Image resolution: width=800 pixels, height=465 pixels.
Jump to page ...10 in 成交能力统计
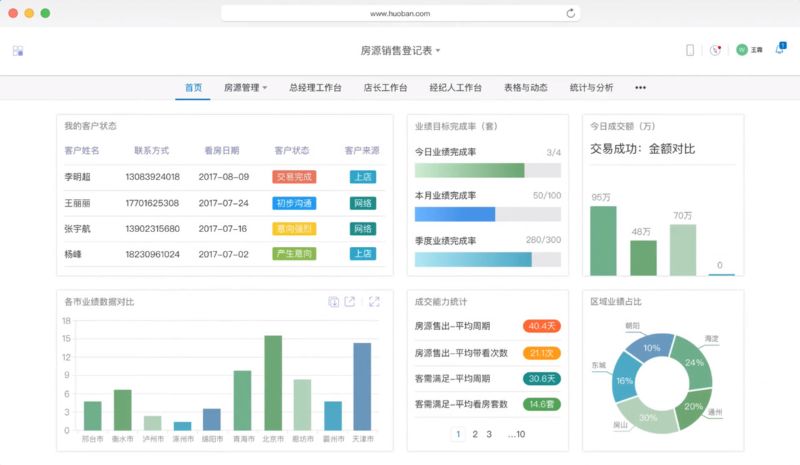click(x=516, y=434)
